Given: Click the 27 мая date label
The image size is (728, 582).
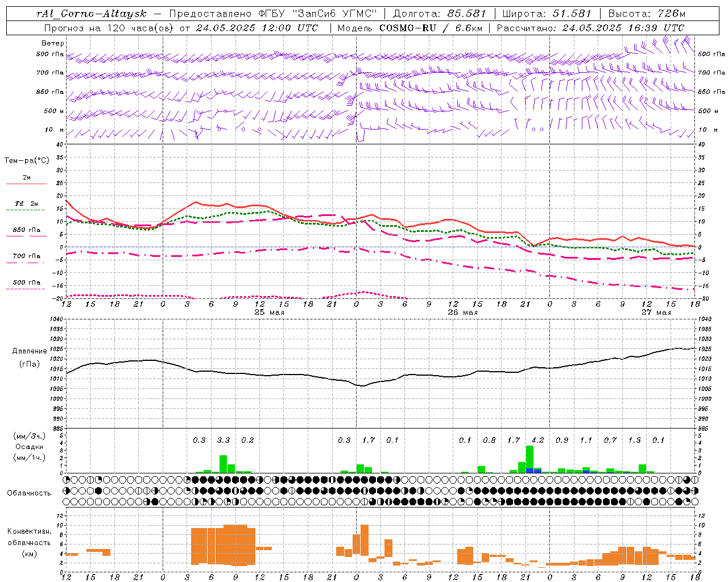Looking at the screenshot, I should pyautogui.click(x=656, y=313).
